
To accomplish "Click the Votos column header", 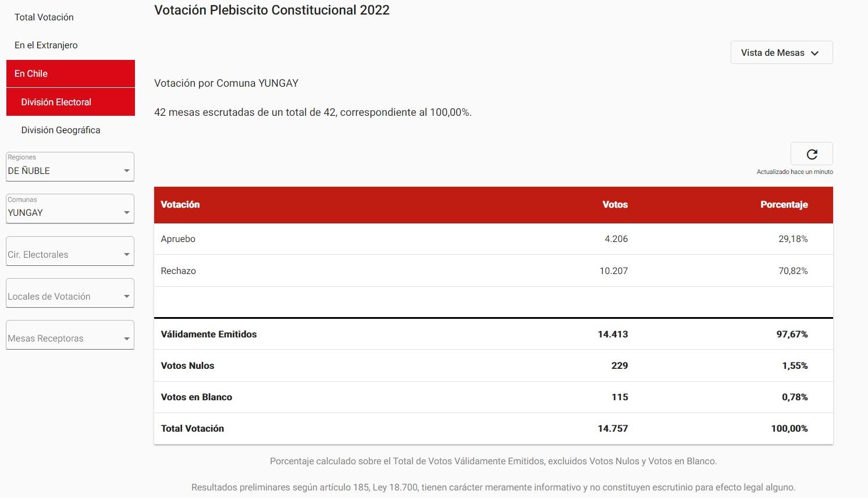I will [615, 205].
